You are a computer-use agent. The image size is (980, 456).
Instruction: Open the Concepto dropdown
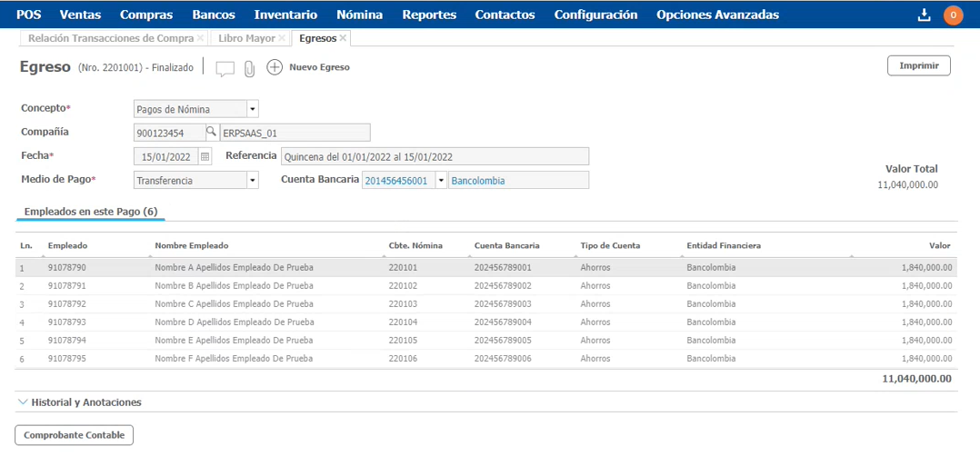[253, 109]
